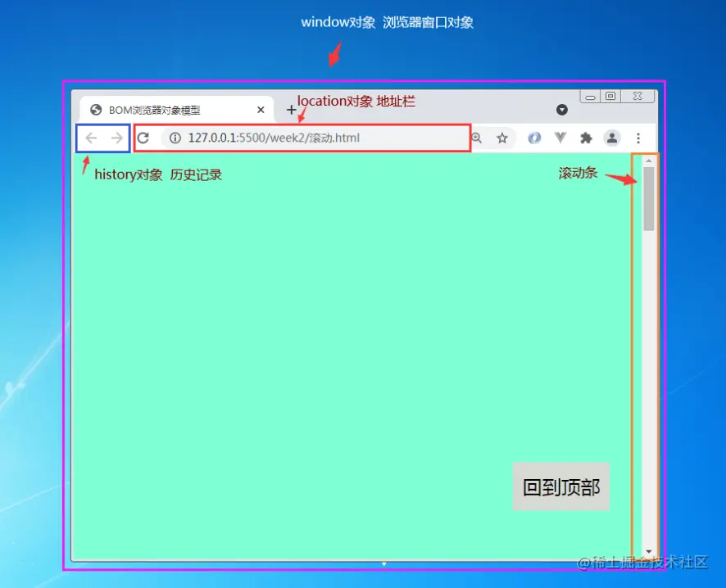Go back using the back arrow
Viewport: 726px width, 588px height.
click(x=90, y=138)
